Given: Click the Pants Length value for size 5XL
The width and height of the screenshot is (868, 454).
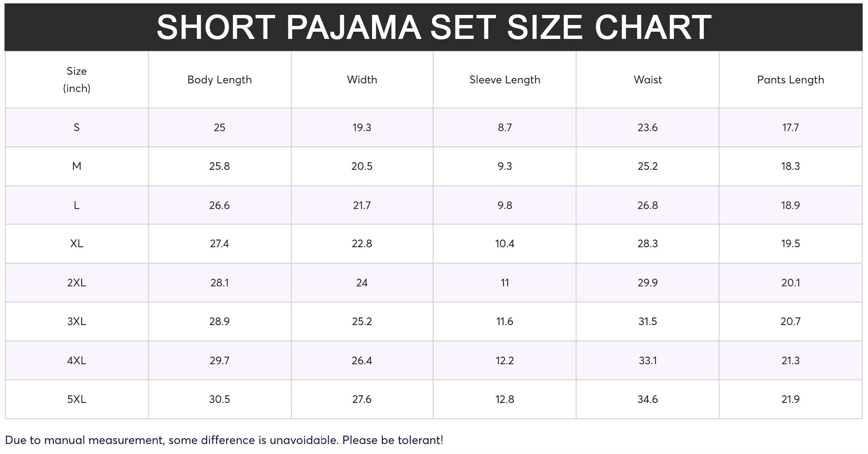Looking at the screenshot, I should click(x=790, y=399).
